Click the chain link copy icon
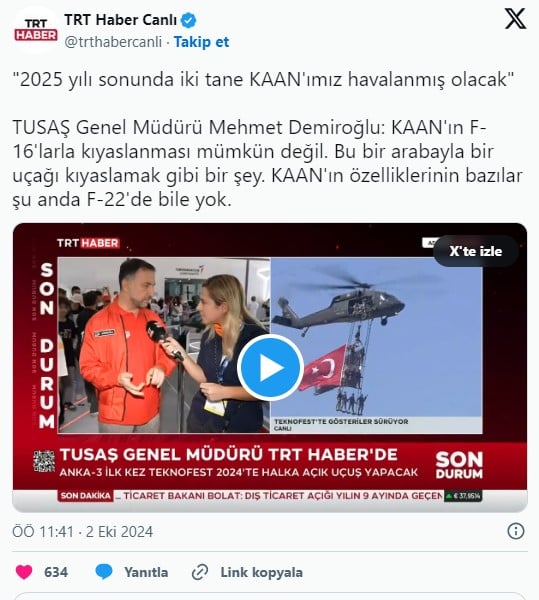Screen dimensions: 539x600 coord(200,572)
